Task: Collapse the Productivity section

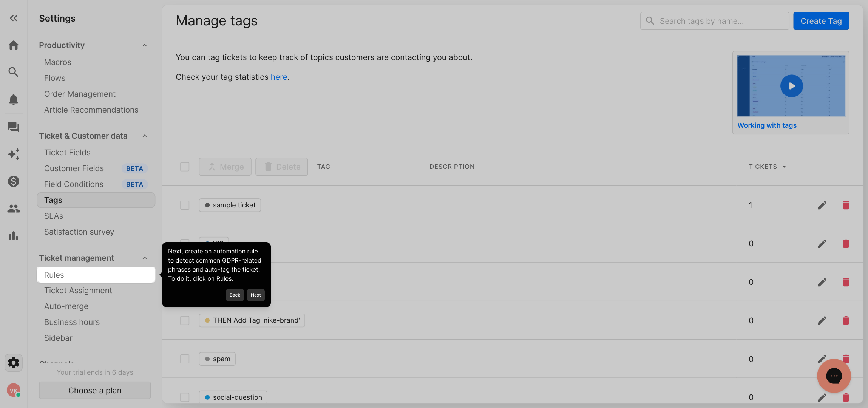Action: (x=145, y=45)
